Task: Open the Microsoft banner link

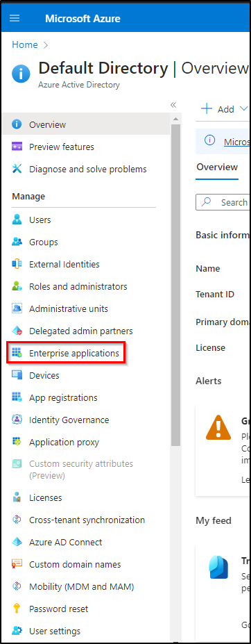Action: pos(237,142)
